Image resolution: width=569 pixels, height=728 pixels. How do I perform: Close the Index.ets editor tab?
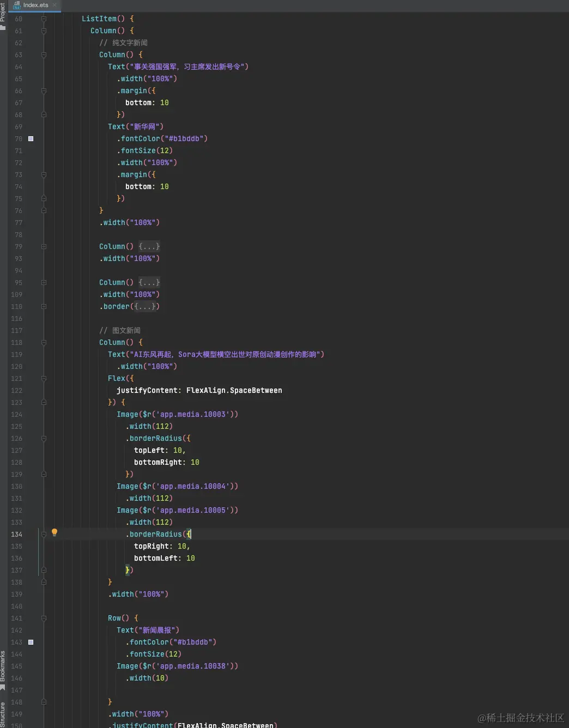point(55,5)
